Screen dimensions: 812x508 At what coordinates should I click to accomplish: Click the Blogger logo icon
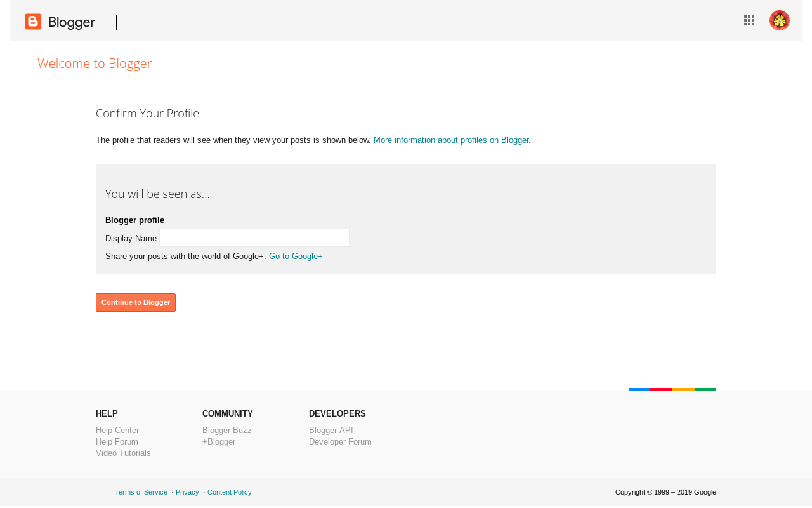pos(33,22)
